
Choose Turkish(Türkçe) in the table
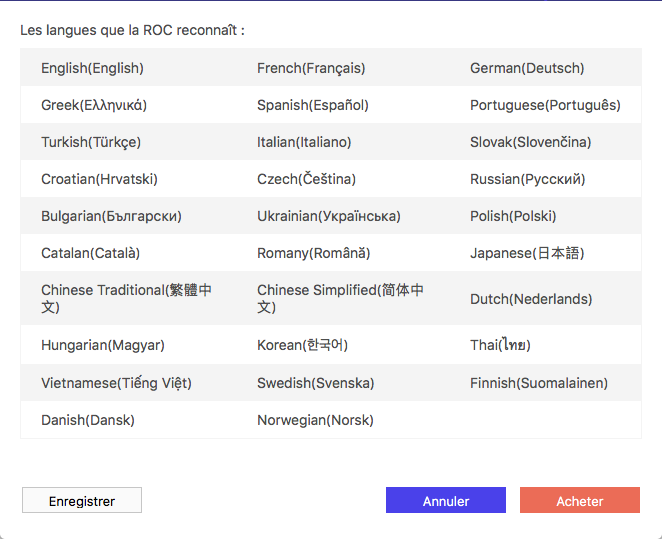click(x=91, y=142)
